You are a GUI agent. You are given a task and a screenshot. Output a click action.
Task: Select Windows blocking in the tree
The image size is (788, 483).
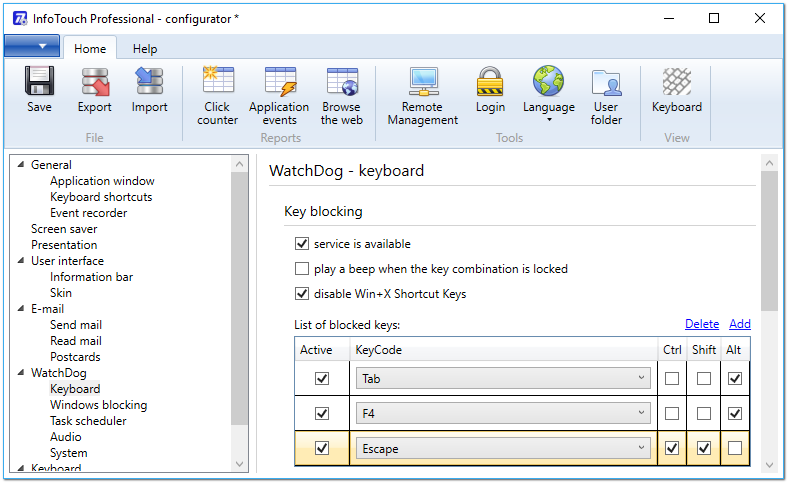[98, 405]
